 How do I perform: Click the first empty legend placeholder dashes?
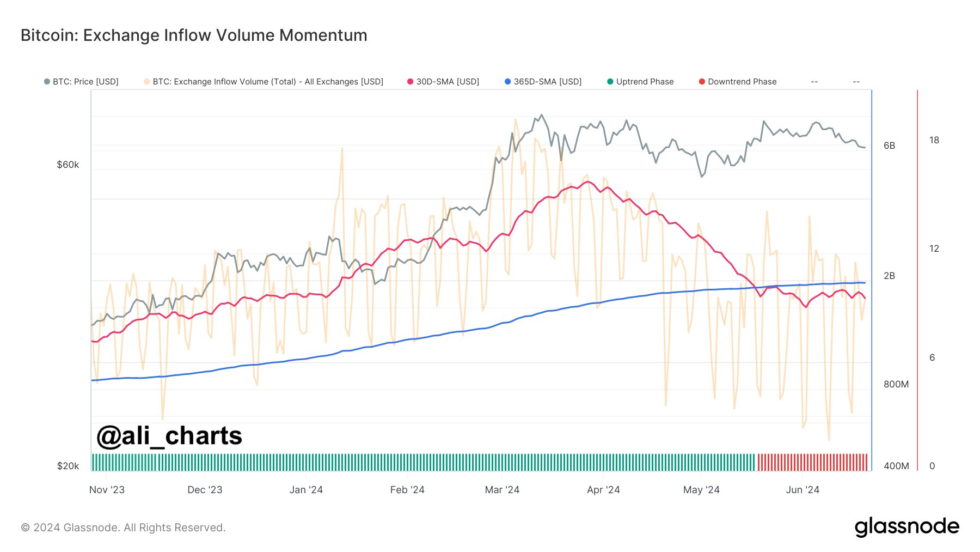(x=814, y=82)
